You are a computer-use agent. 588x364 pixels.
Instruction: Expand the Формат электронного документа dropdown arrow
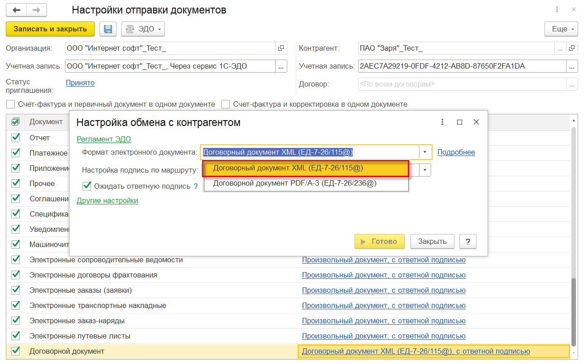(x=425, y=152)
